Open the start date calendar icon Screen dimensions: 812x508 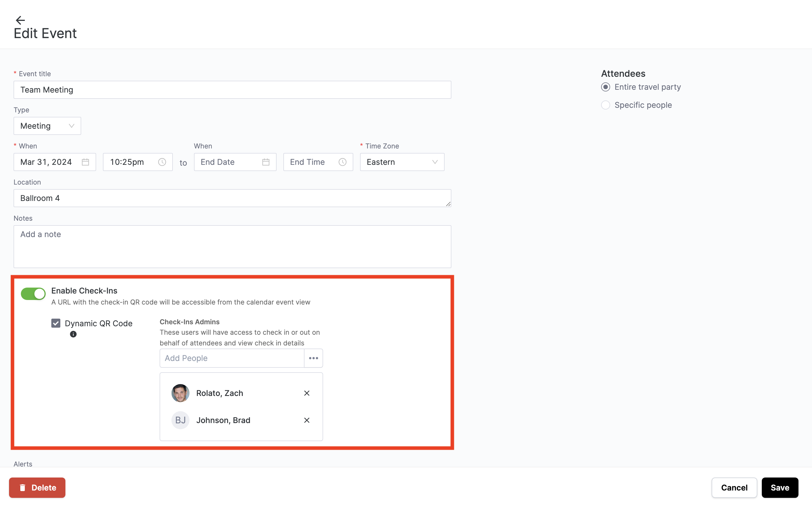(x=85, y=162)
